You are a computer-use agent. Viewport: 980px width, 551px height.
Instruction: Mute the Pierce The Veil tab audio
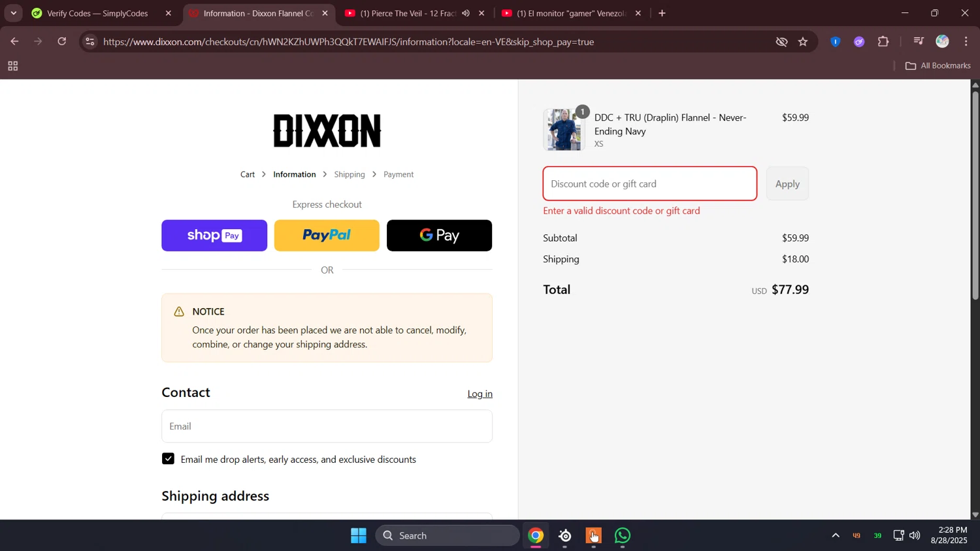click(466, 13)
